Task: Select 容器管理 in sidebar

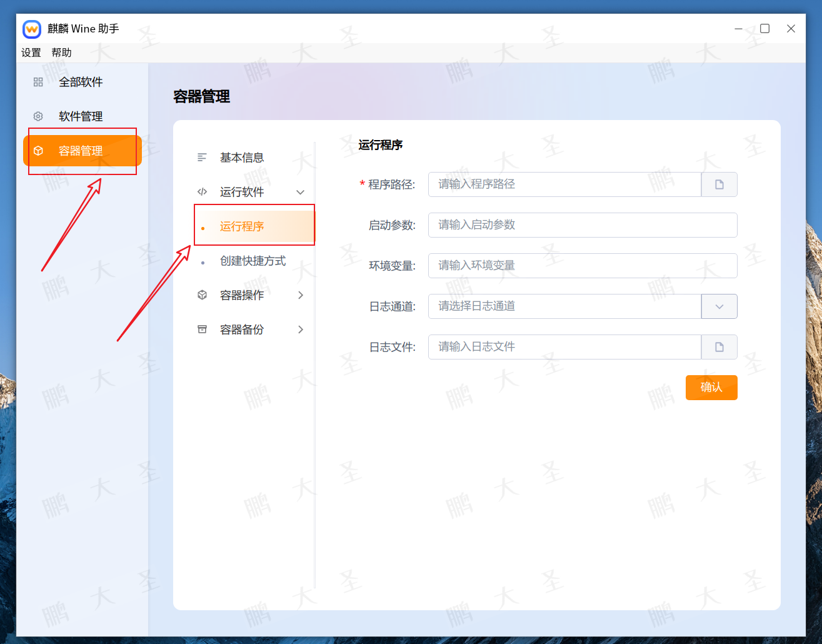Action: click(83, 151)
